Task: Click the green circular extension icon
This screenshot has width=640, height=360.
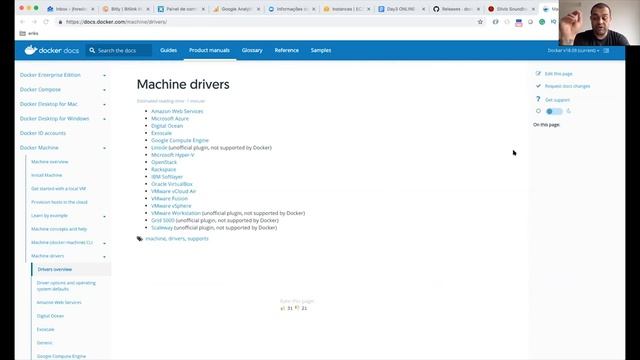Action: 542,22
